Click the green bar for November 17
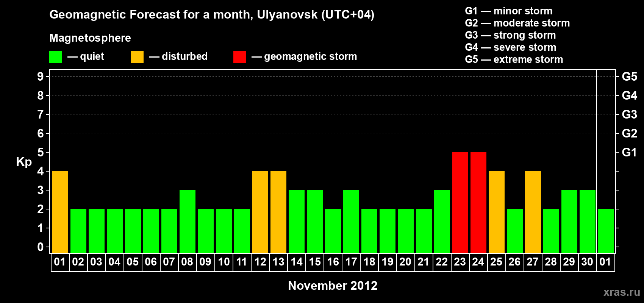The width and height of the screenshot is (644, 303). click(x=351, y=221)
